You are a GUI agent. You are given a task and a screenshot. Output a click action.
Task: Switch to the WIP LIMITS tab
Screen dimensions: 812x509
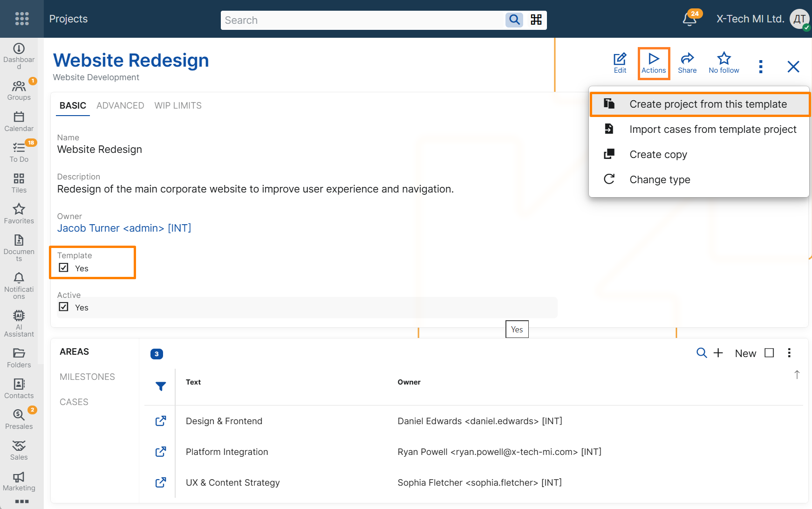[178, 105]
